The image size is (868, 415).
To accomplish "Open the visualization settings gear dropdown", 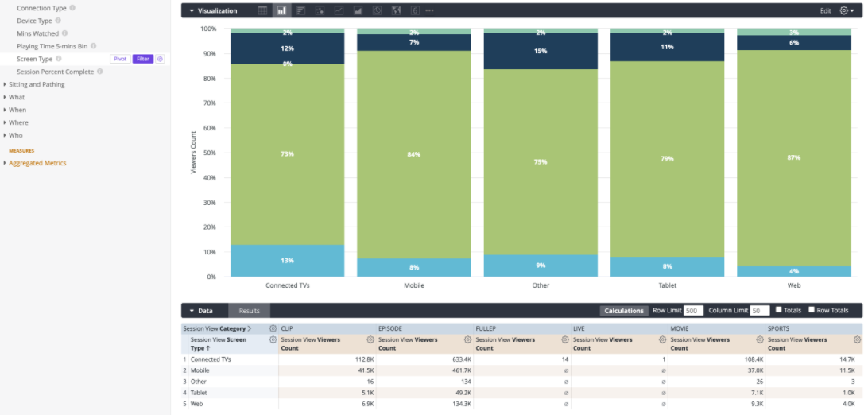I will [x=847, y=10].
